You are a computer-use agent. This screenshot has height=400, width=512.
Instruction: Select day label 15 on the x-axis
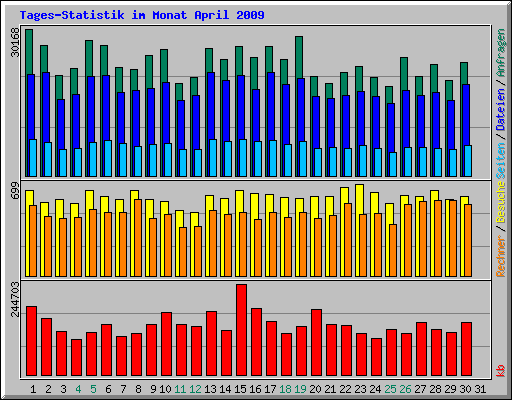[x=240, y=389]
